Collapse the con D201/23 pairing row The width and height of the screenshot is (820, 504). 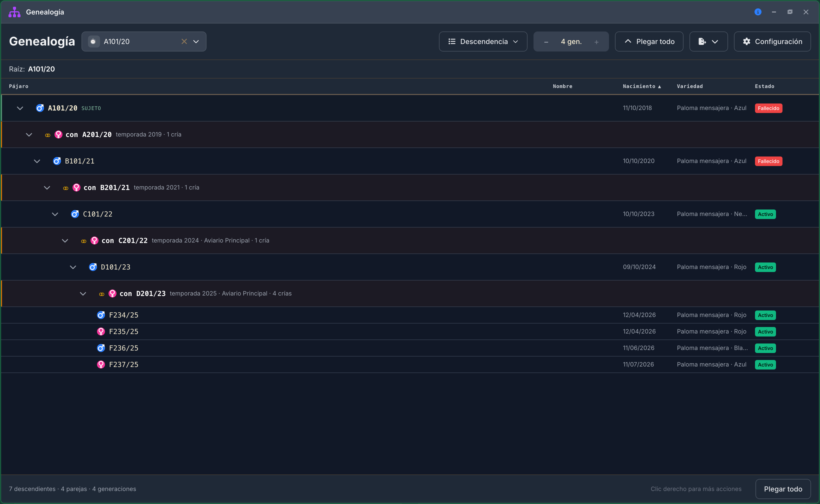(x=83, y=294)
